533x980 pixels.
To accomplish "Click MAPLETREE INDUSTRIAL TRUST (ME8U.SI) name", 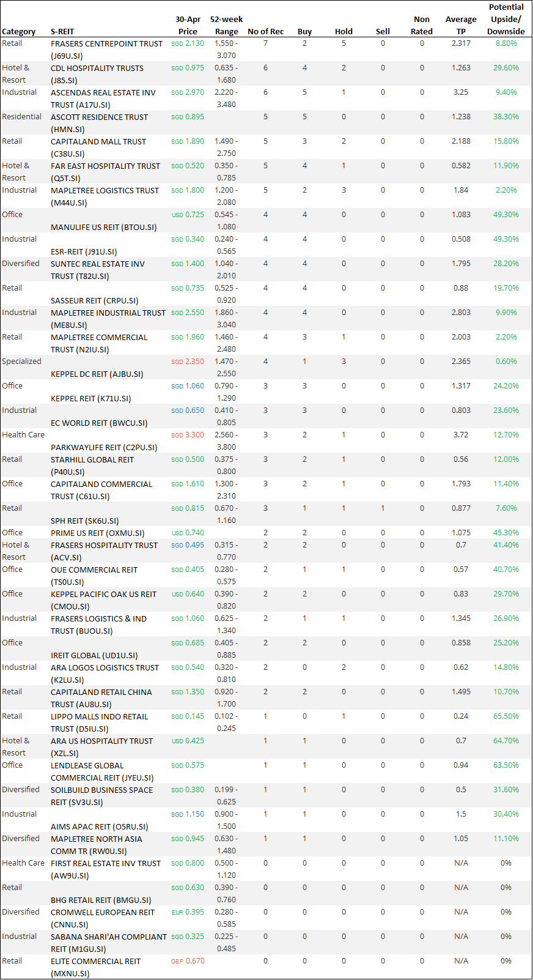I will [x=108, y=319].
